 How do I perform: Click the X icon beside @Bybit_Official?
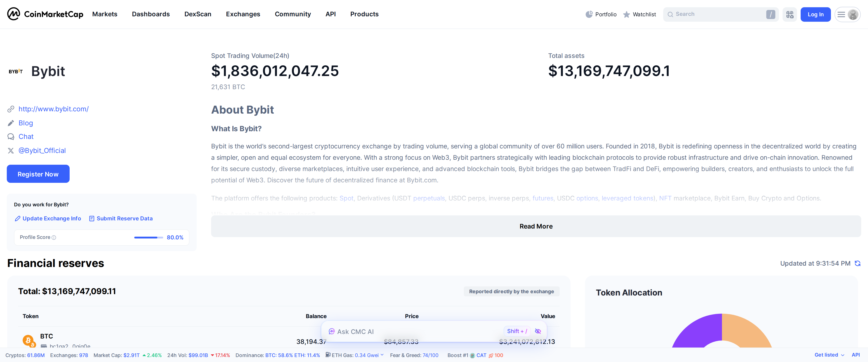tap(11, 150)
